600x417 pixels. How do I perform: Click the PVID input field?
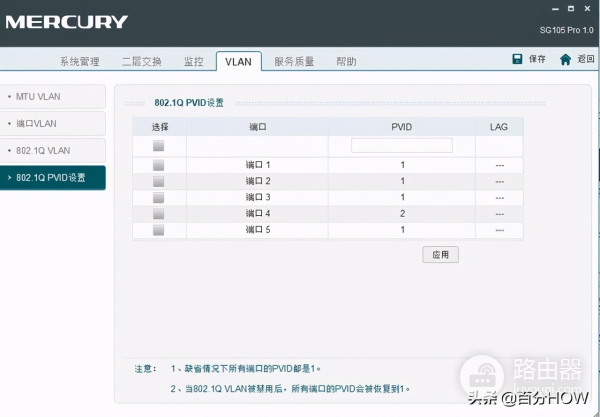(401, 146)
